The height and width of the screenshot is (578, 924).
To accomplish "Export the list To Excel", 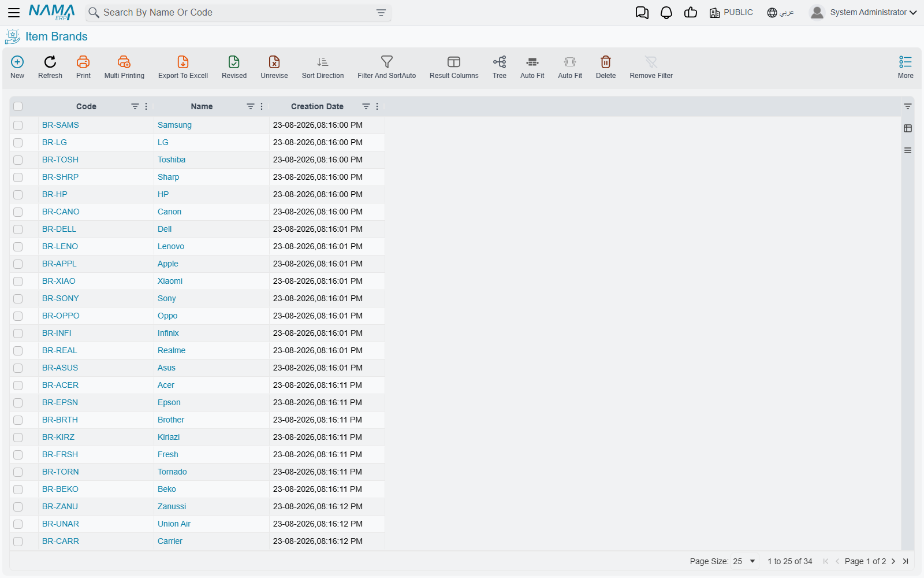I will click(x=183, y=67).
